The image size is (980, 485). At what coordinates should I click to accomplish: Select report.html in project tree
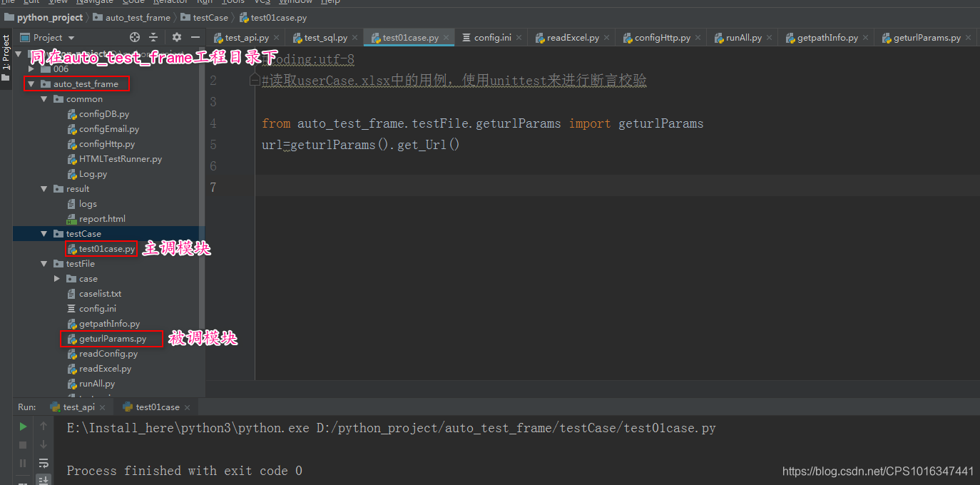pos(102,219)
